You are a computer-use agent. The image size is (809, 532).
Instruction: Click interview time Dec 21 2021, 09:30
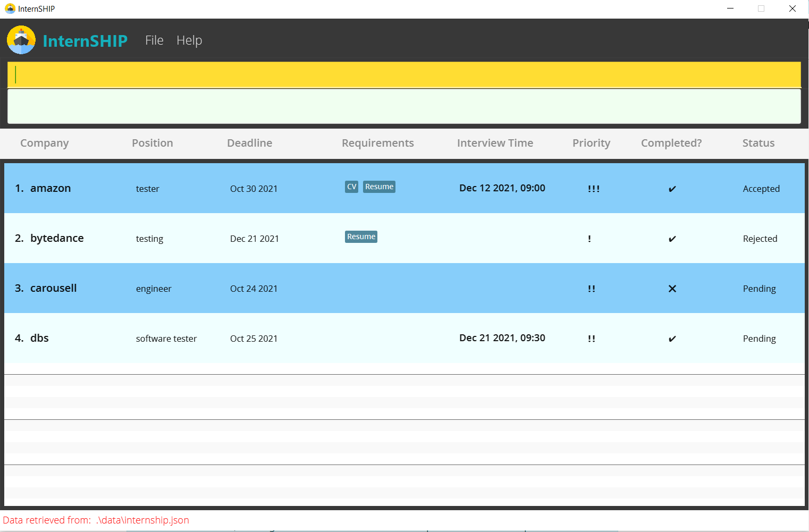(x=502, y=338)
